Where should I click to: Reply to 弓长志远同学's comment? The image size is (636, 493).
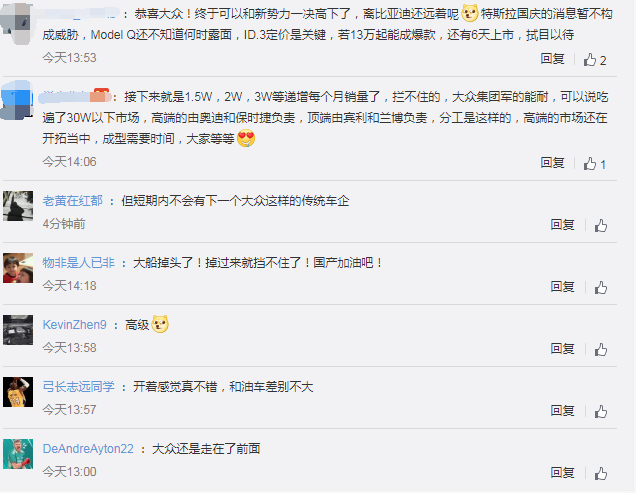[x=562, y=410]
